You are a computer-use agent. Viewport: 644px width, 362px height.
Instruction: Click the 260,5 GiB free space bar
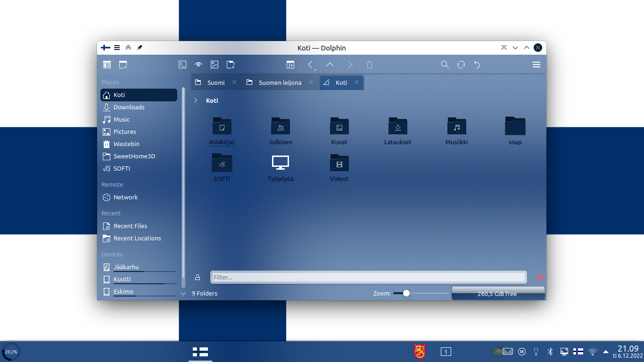click(x=498, y=293)
